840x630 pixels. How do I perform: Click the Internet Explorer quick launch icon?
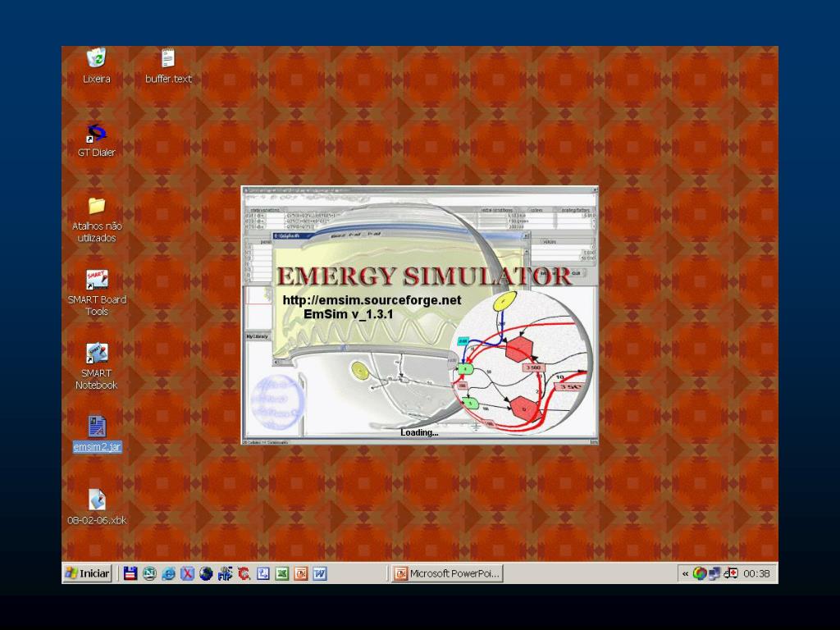tap(168, 573)
